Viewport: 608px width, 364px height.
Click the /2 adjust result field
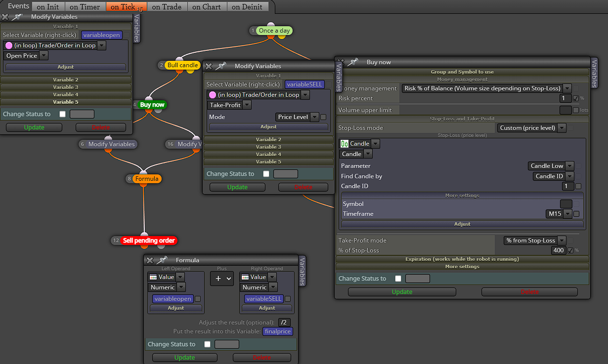pyautogui.click(x=285, y=323)
